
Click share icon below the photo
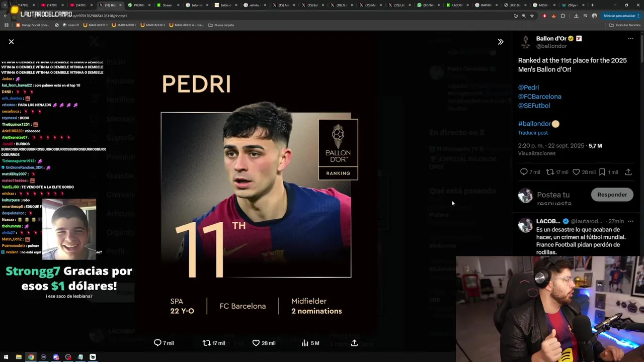coord(354,343)
